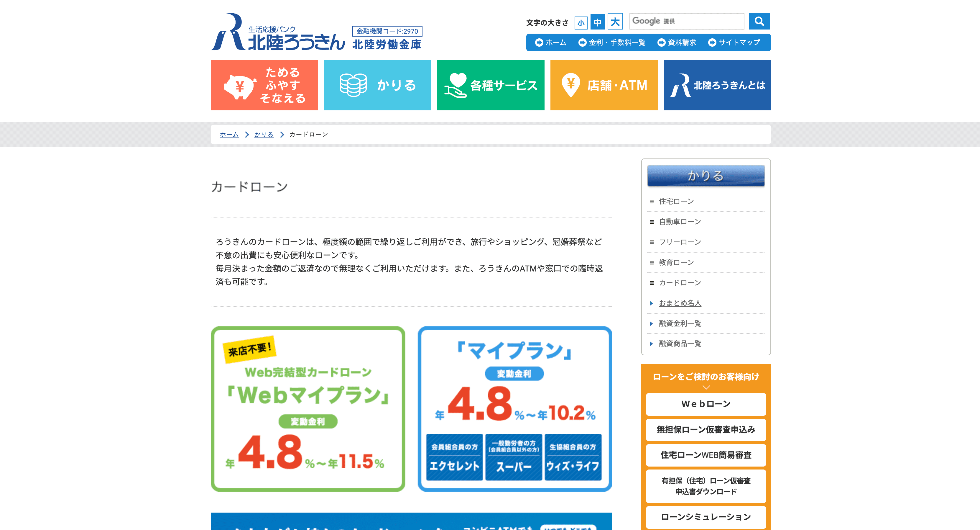Click list icon beside 住宅ローン
This screenshot has width=980, height=530.
pyautogui.click(x=652, y=202)
